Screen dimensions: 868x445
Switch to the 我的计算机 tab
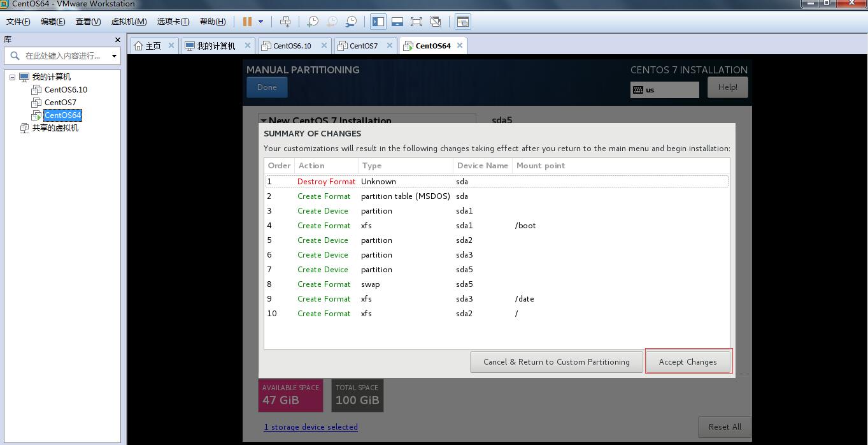coord(216,46)
